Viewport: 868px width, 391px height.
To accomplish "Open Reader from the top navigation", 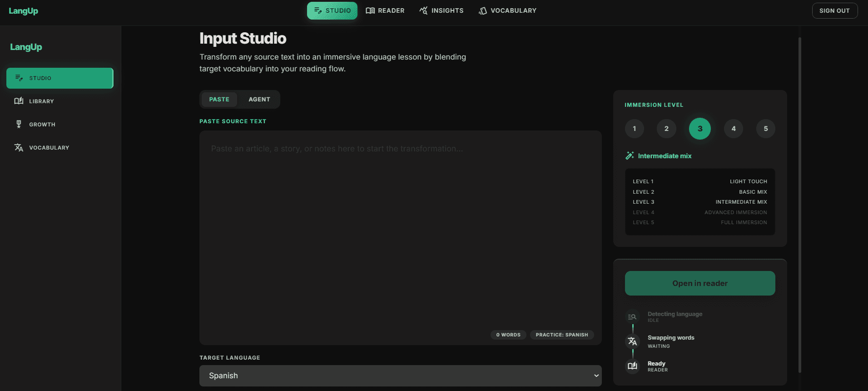I will tap(385, 10).
